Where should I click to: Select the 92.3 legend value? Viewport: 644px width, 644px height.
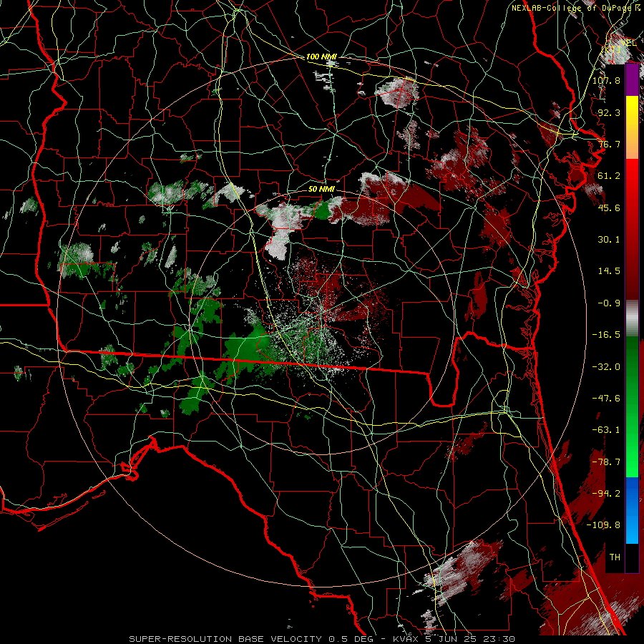[609, 112]
